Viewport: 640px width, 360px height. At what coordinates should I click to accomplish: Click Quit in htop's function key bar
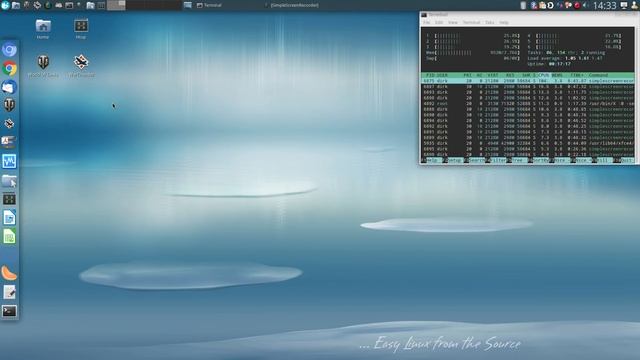(x=627, y=160)
